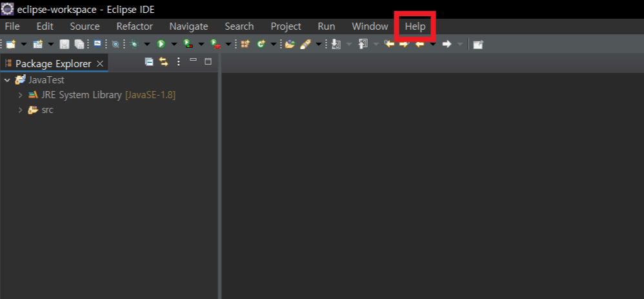Click the External Tools run icon
The width and height of the screenshot is (644, 299).
pyautogui.click(x=216, y=44)
